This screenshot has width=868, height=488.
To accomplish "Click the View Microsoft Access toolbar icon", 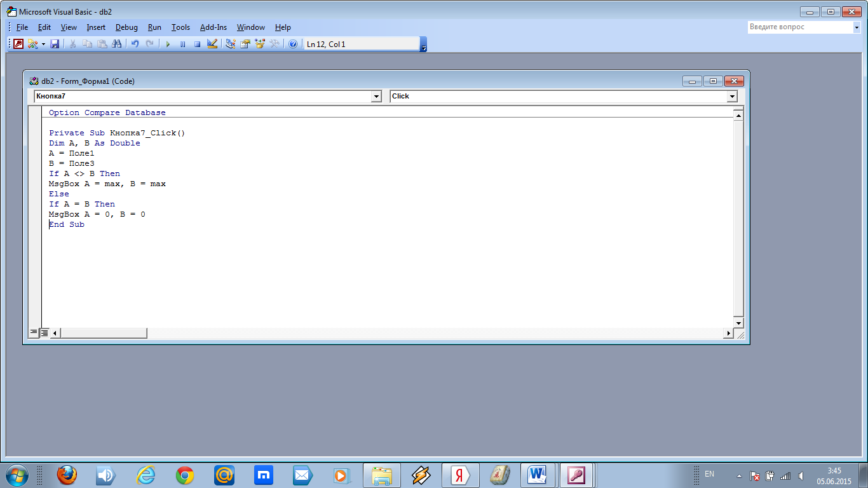I will pyautogui.click(x=18, y=44).
